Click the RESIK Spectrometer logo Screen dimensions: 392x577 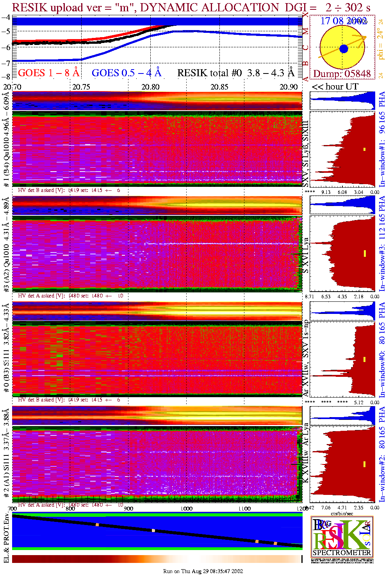click(x=342, y=536)
